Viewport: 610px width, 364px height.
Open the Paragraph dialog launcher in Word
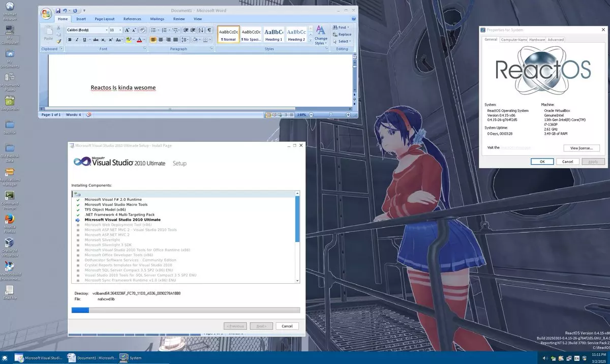click(x=211, y=48)
